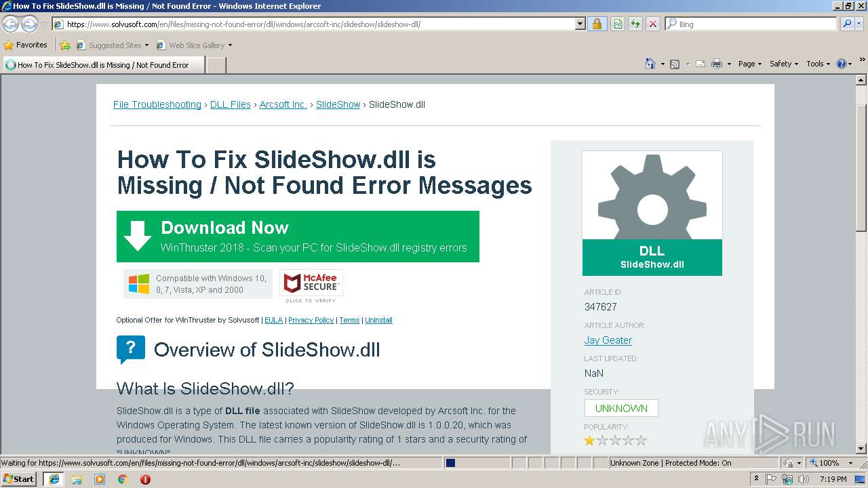Click the vertical scrollbar down arrow

click(861, 448)
